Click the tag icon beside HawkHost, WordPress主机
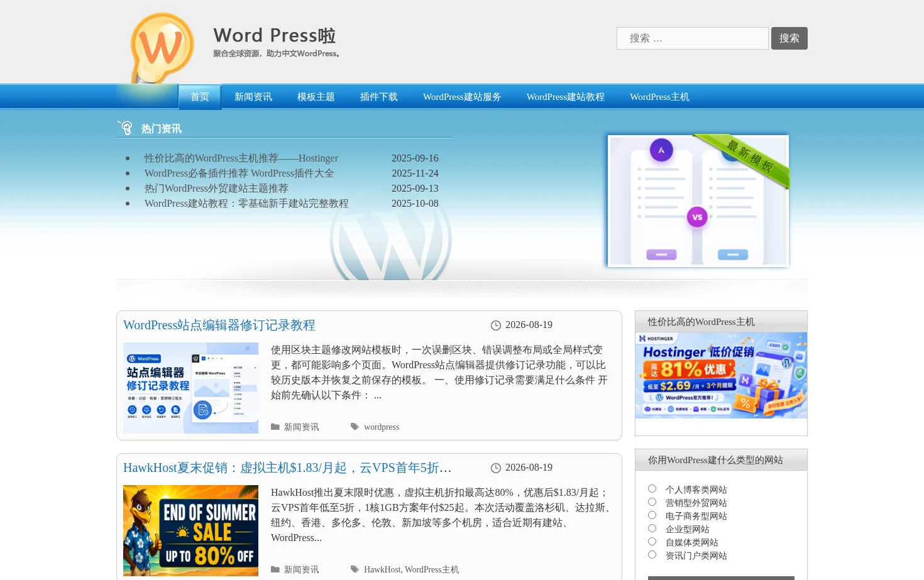Screen dimensions: 924x580 tap(355, 569)
